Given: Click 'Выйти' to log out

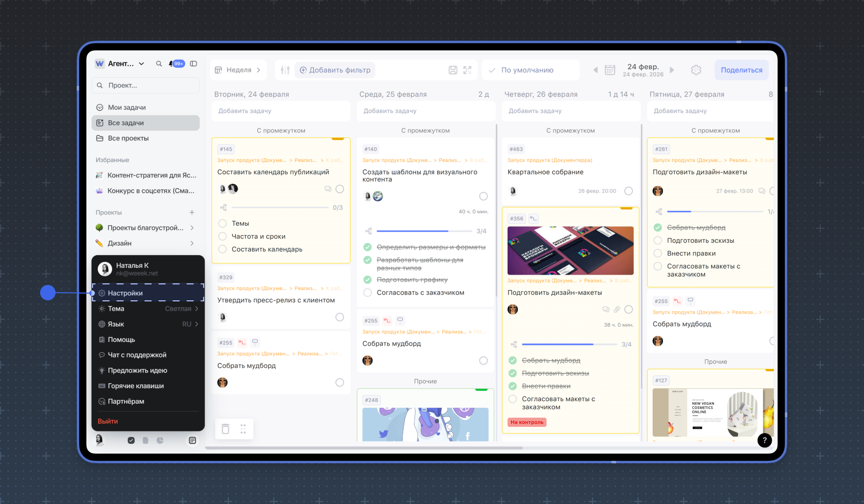Looking at the screenshot, I should click(108, 421).
